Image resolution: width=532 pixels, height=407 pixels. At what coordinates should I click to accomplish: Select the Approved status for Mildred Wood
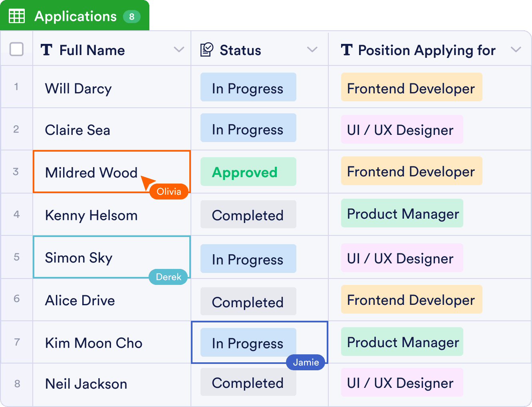click(248, 172)
